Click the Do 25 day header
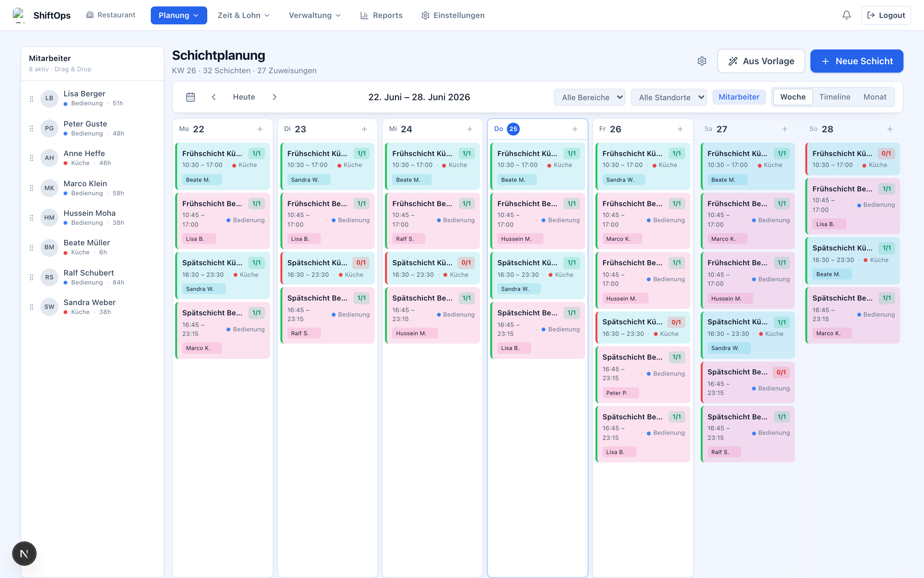 [x=538, y=129]
